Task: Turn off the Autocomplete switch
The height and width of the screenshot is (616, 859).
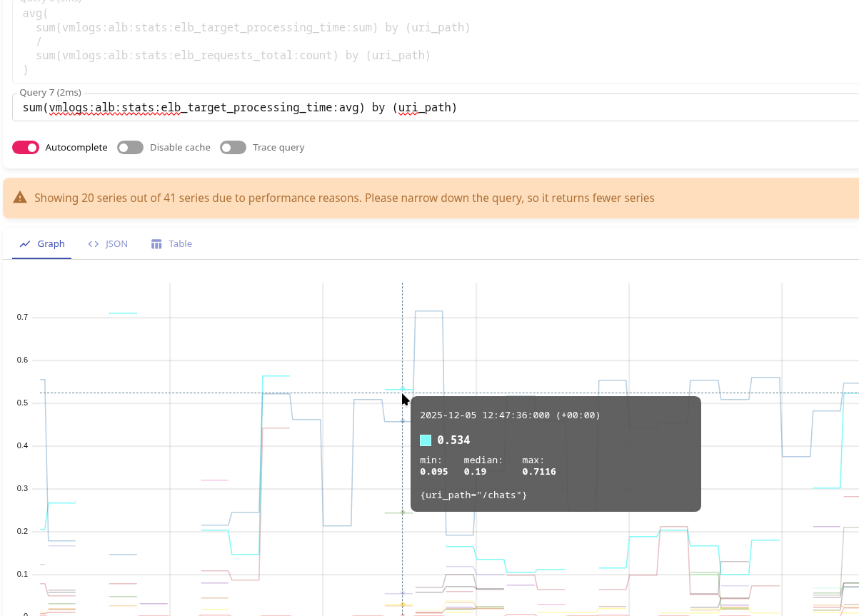Action: coord(26,147)
